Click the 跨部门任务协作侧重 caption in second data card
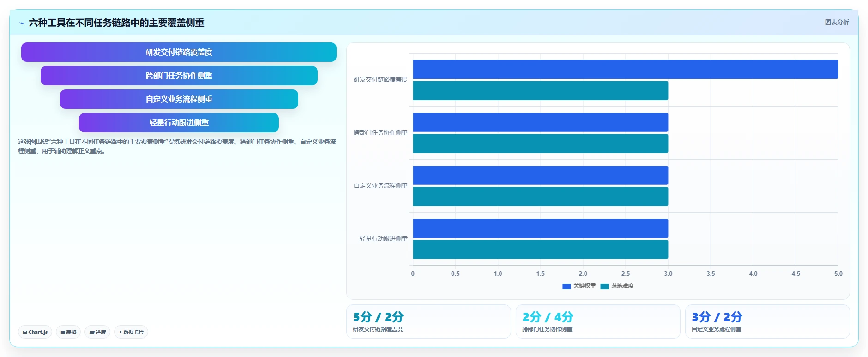The height and width of the screenshot is (357, 868). (547, 329)
